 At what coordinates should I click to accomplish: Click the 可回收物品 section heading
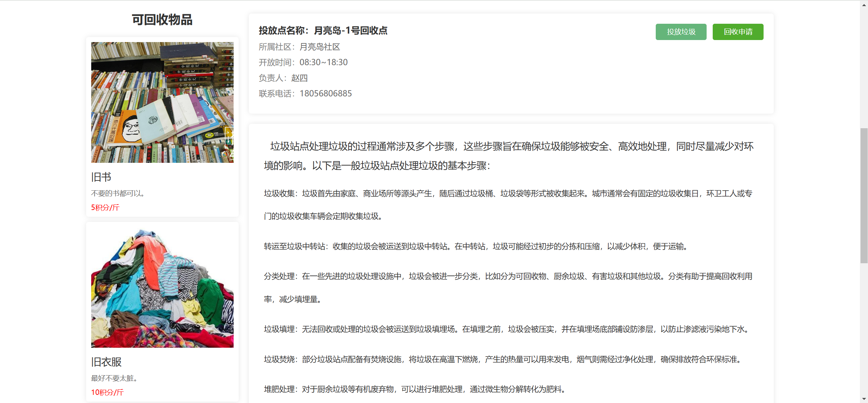pyautogui.click(x=162, y=20)
